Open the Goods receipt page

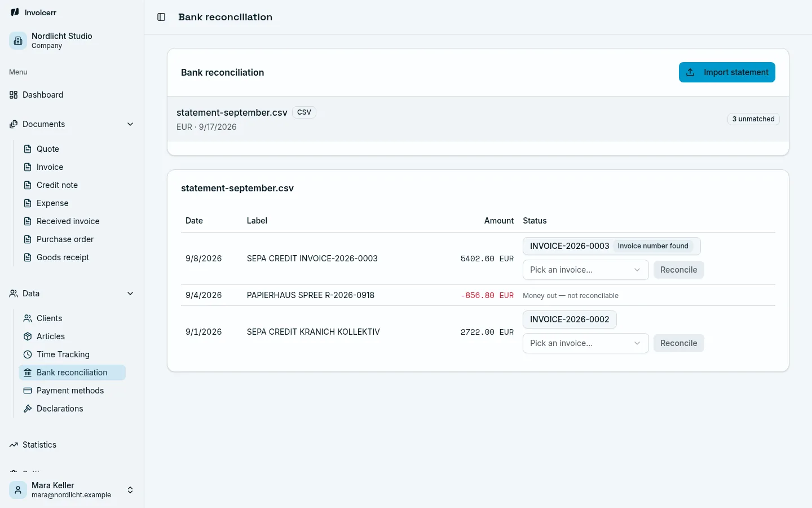(x=72, y=257)
